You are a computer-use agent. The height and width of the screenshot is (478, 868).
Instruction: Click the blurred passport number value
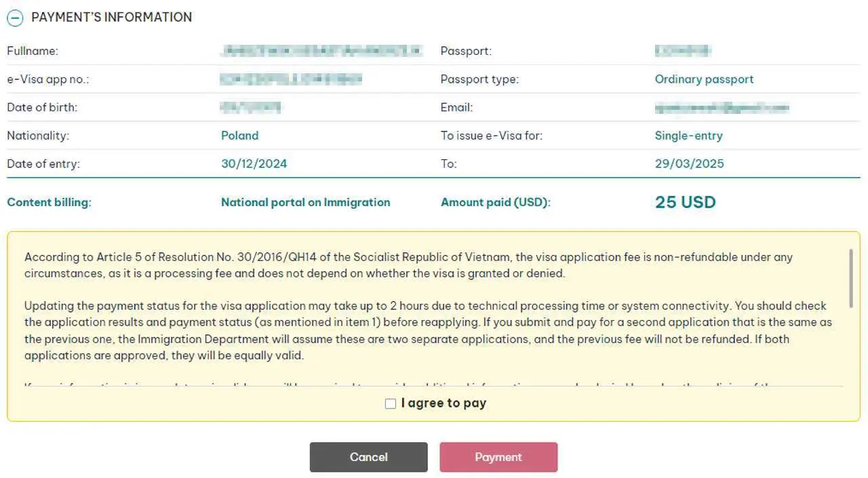coord(683,51)
